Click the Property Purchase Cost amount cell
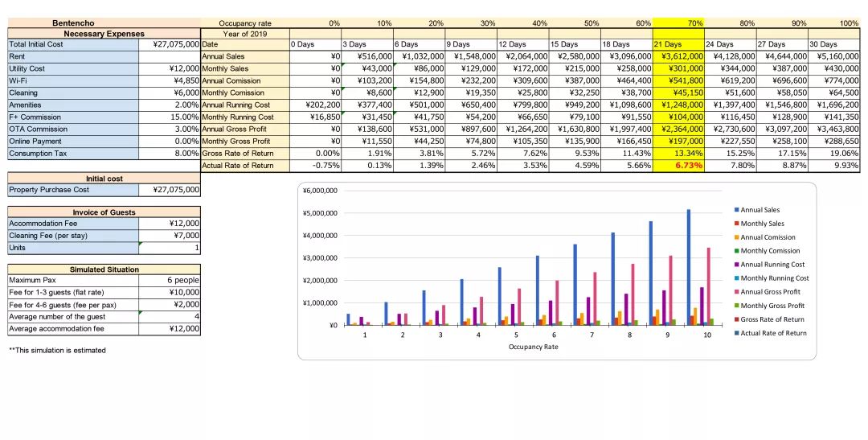The image size is (868, 440). 170,190
